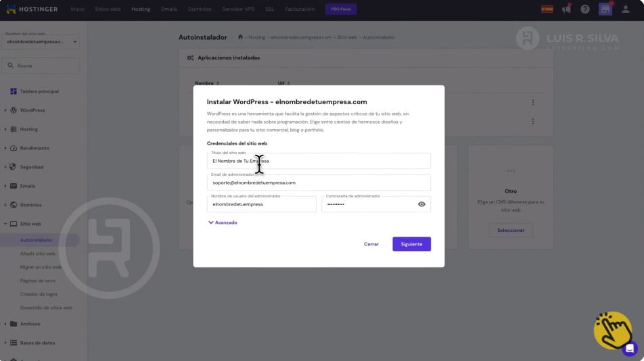The height and width of the screenshot is (361, 644).
Task: Open second app row three-dot menu
Action: point(532,122)
